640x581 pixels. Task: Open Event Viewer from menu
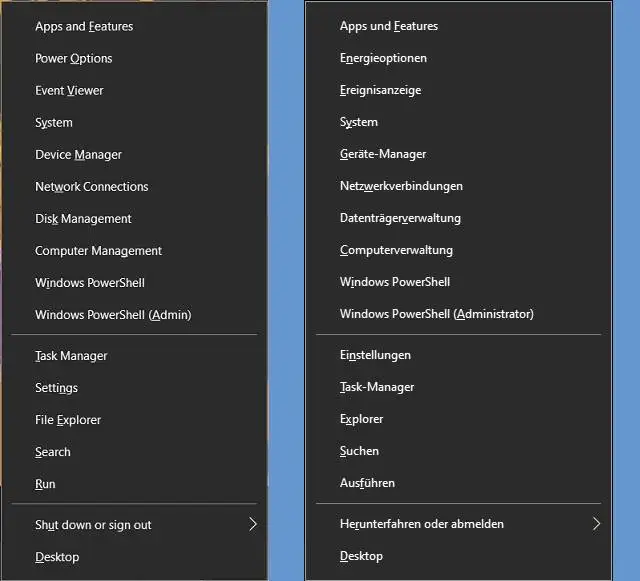(x=69, y=91)
